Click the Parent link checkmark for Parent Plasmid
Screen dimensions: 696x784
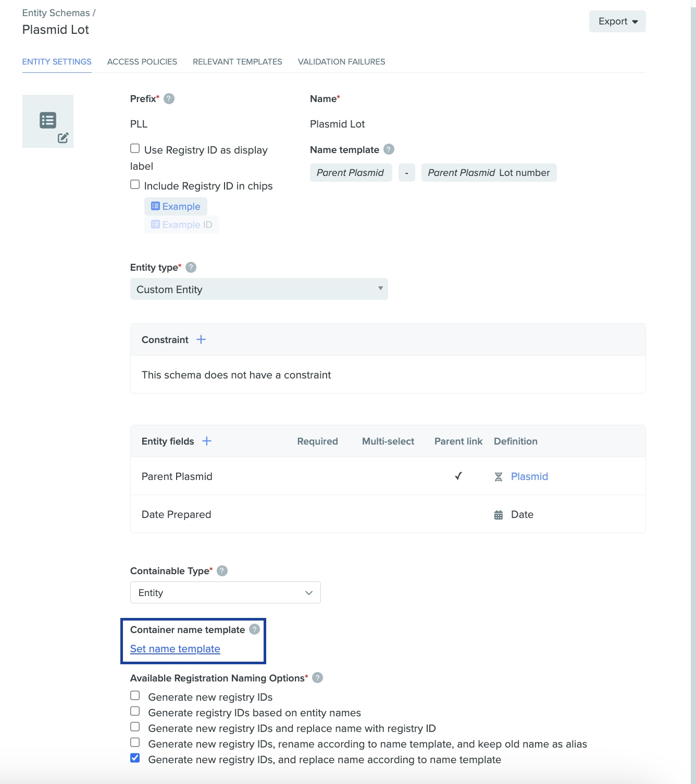(x=458, y=476)
